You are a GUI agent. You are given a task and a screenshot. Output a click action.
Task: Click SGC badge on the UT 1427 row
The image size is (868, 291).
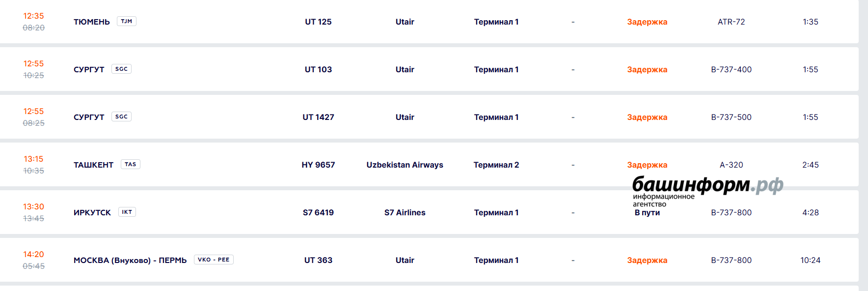[x=121, y=116]
